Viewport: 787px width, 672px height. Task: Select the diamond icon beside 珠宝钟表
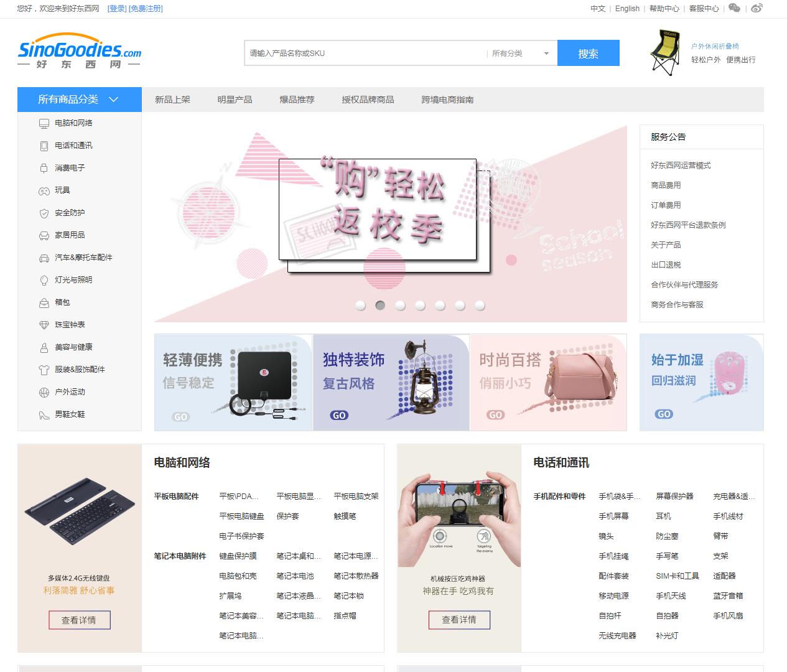click(x=44, y=325)
